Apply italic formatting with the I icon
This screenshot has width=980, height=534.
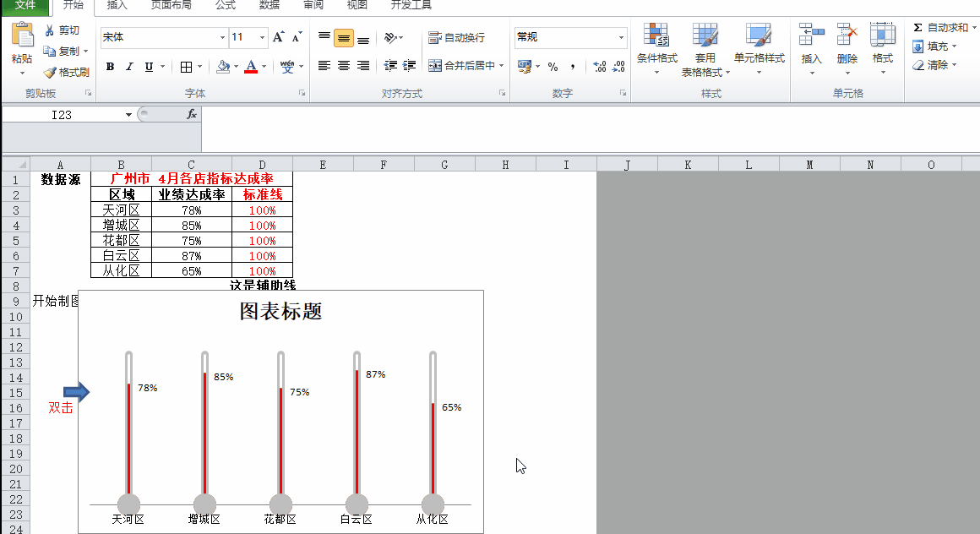click(x=130, y=66)
